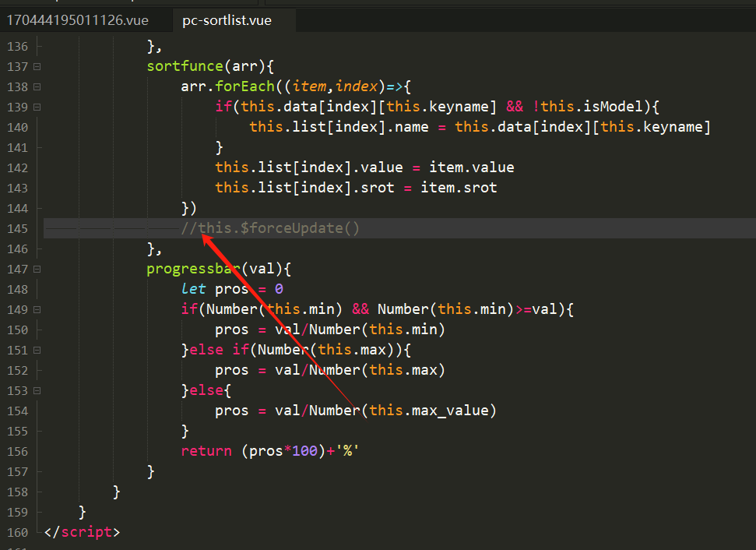Click the 100 literal on line 156

point(304,451)
